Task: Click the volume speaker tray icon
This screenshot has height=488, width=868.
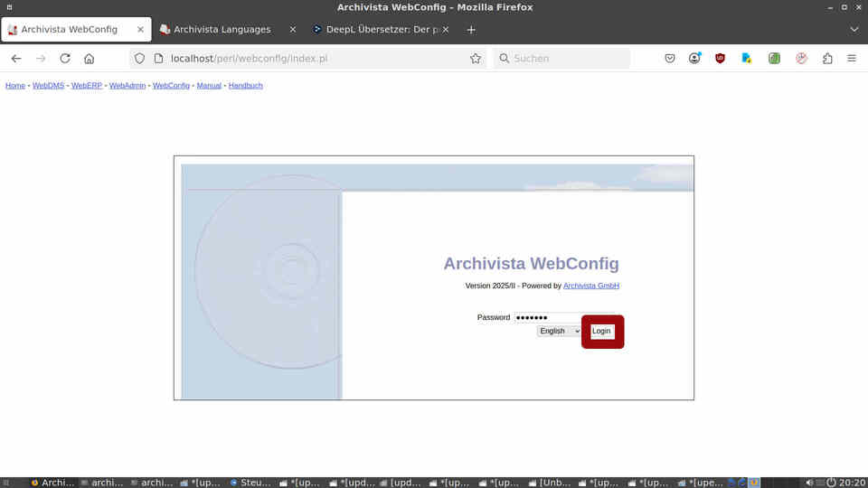Action: pyautogui.click(x=809, y=483)
